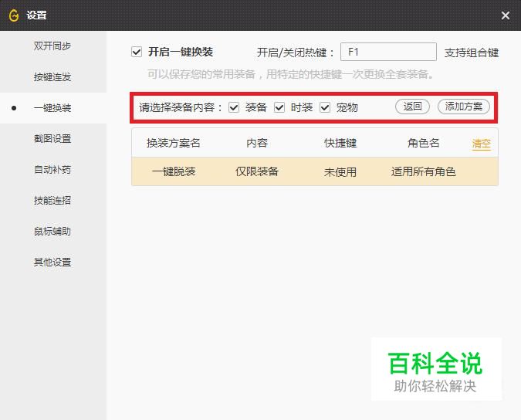Open the 按键连发 sidebar tab
The image size is (521, 420).
[x=52, y=76]
